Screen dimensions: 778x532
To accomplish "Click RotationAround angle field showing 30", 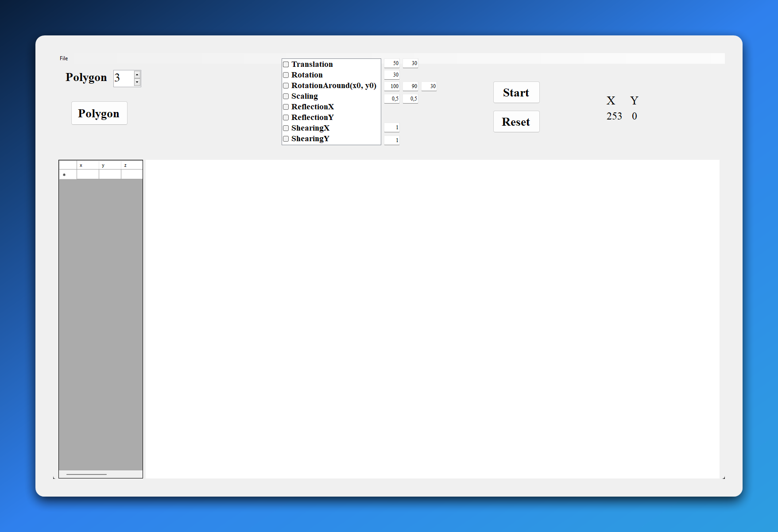I will pyautogui.click(x=429, y=86).
